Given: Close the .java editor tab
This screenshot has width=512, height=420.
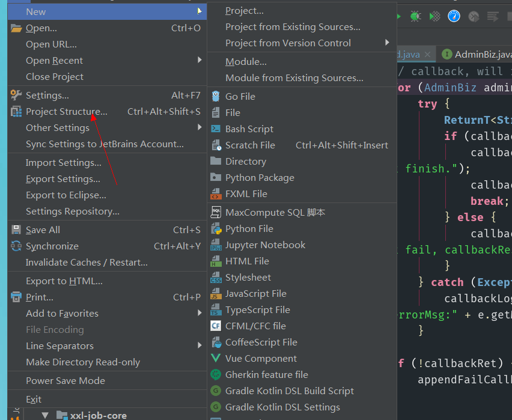Looking at the screenshot, I should (427, 55).
